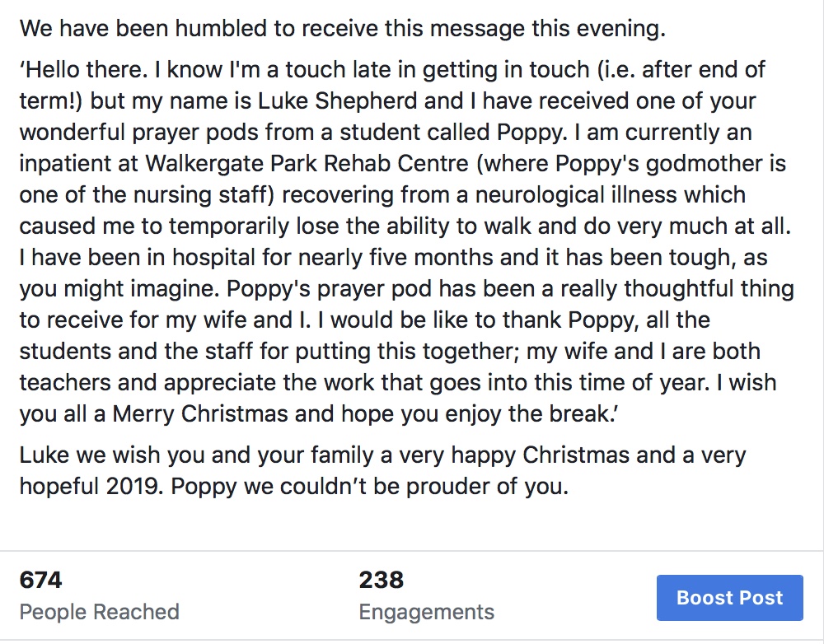This screenshot has width=824, height=644.
Task: Click the line starting 'Luke we wish you'
Action: (382, 455)
